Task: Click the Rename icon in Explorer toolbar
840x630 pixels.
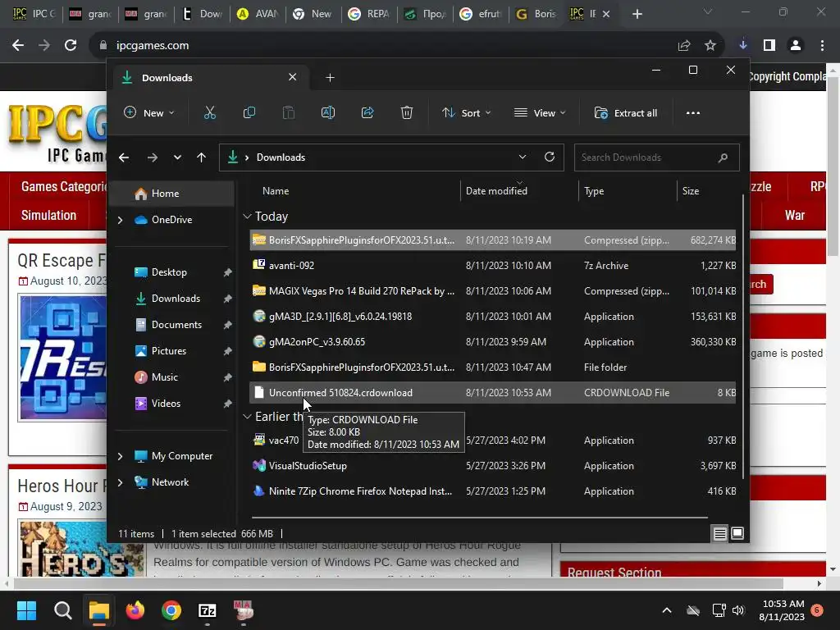Action: coord(328,112)
